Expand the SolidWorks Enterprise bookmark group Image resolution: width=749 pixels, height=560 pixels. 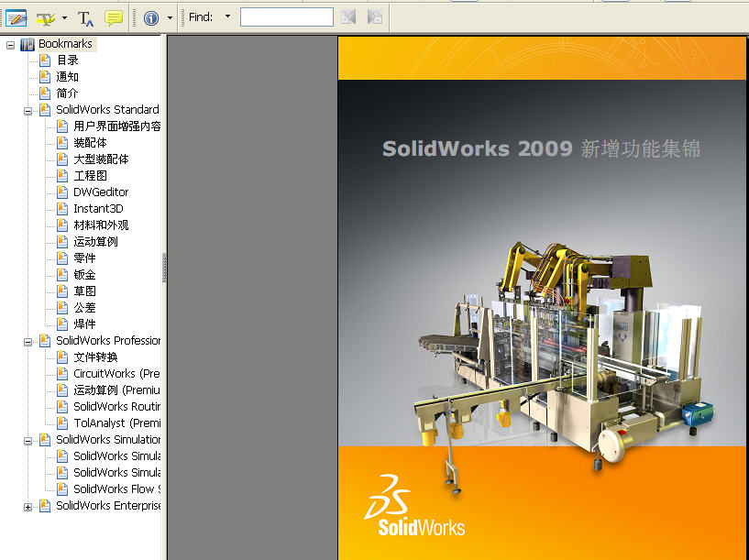coord(28,507)
